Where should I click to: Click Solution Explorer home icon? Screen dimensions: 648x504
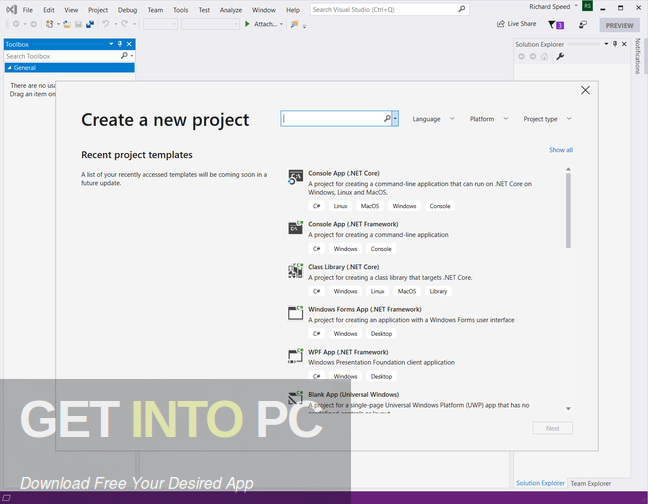(x=545, y=57)
